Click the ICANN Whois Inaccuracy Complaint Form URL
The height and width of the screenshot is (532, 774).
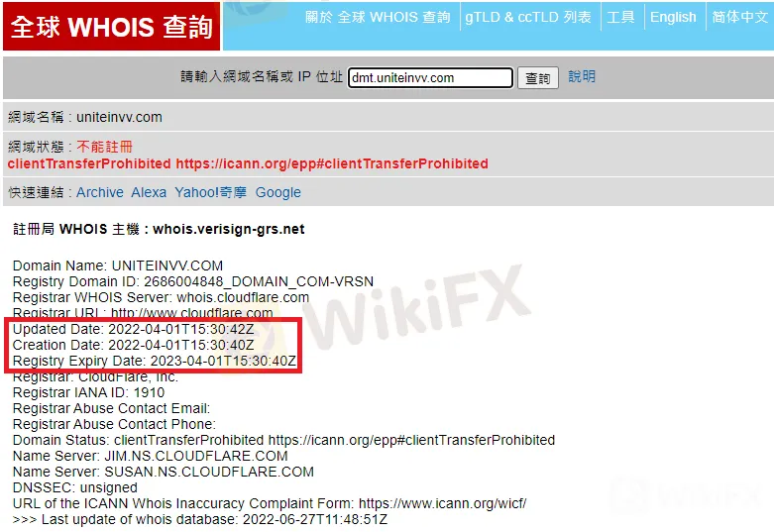tap(442, 504)
